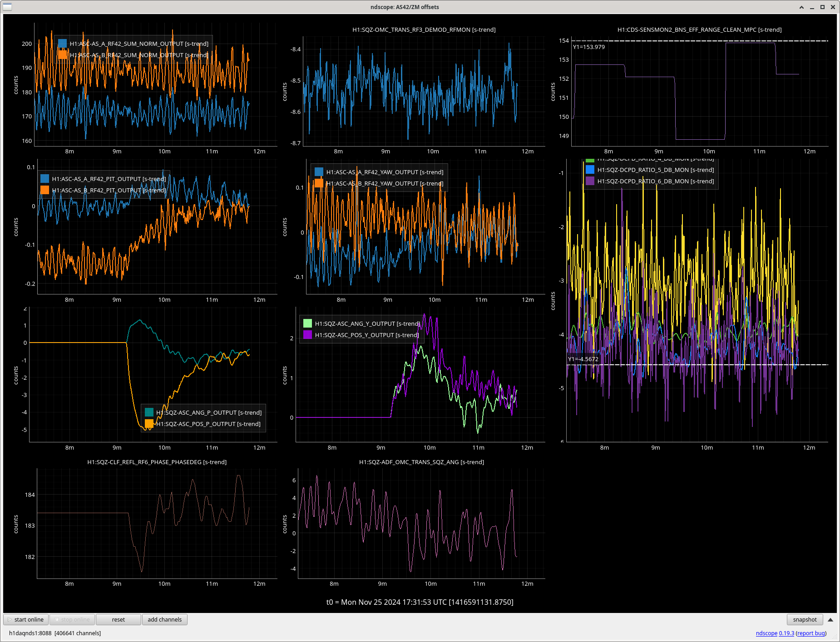Select the H1:SQZ-ASC_POS_P_OUTPUT legend label

point(208,424)
